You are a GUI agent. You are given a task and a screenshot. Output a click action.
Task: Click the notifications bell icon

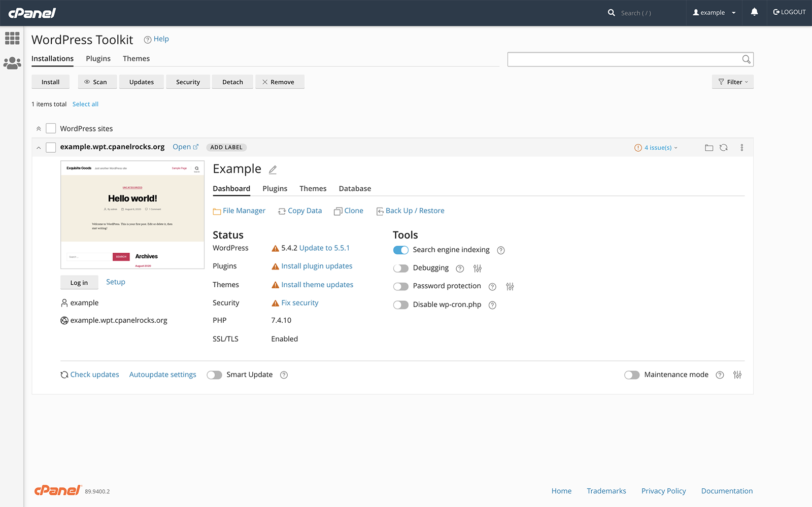pyautogui.click(x=754, y=12)
